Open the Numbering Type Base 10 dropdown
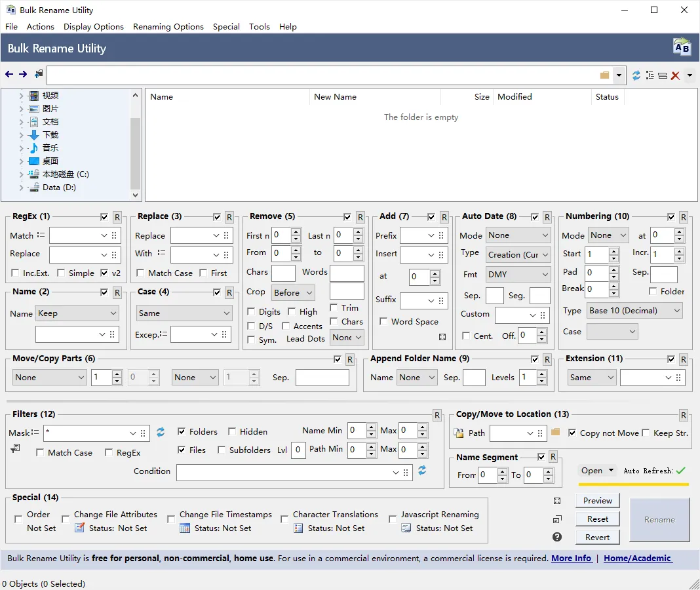The width and height of the screenshot is (700, 590). (635, 311)
